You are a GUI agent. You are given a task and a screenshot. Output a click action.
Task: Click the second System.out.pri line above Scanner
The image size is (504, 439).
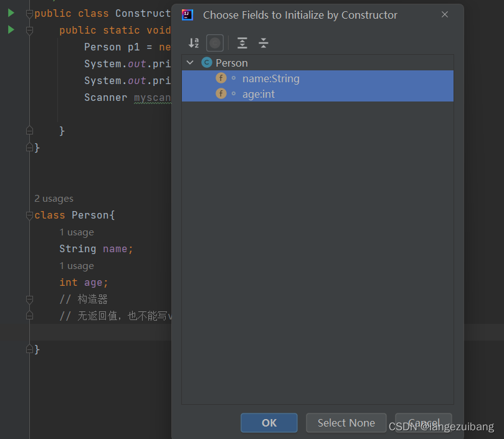[128, 80]
